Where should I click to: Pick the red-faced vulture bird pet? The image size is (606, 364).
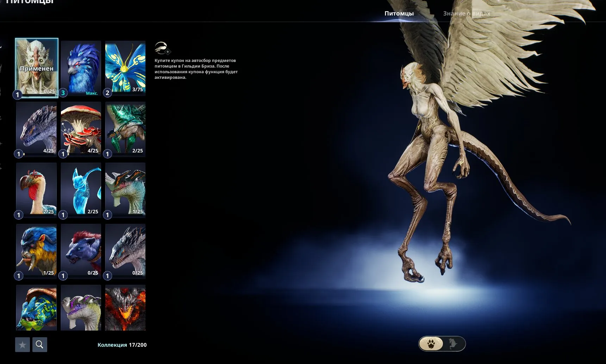(x=37, y=190)
